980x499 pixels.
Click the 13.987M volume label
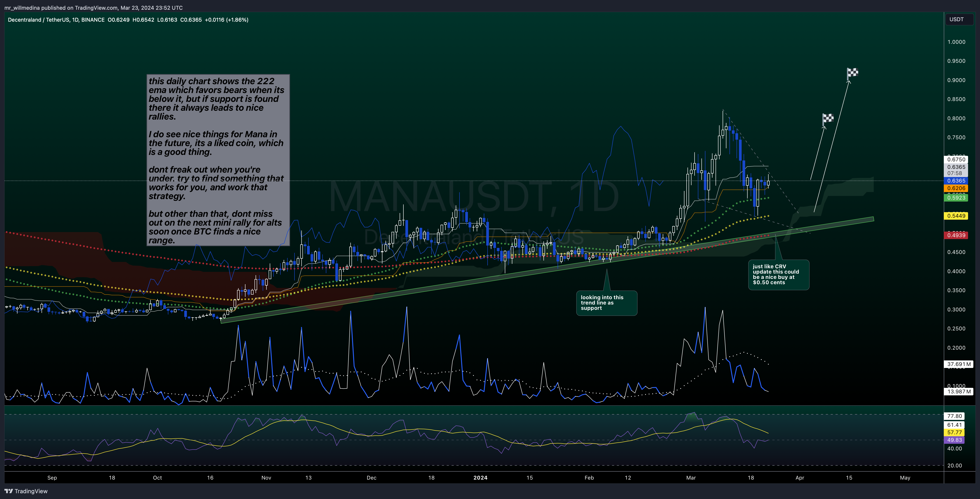click(959, 392)
